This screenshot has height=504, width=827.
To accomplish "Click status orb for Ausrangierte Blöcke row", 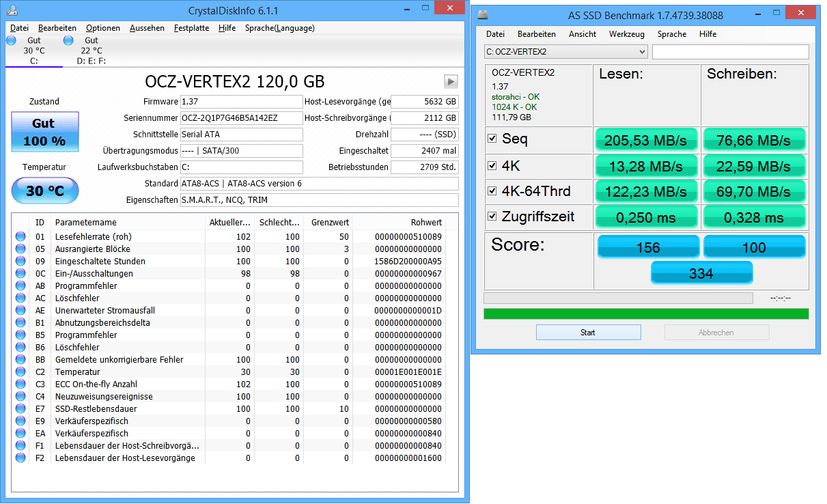I will (x=20, y=249).
